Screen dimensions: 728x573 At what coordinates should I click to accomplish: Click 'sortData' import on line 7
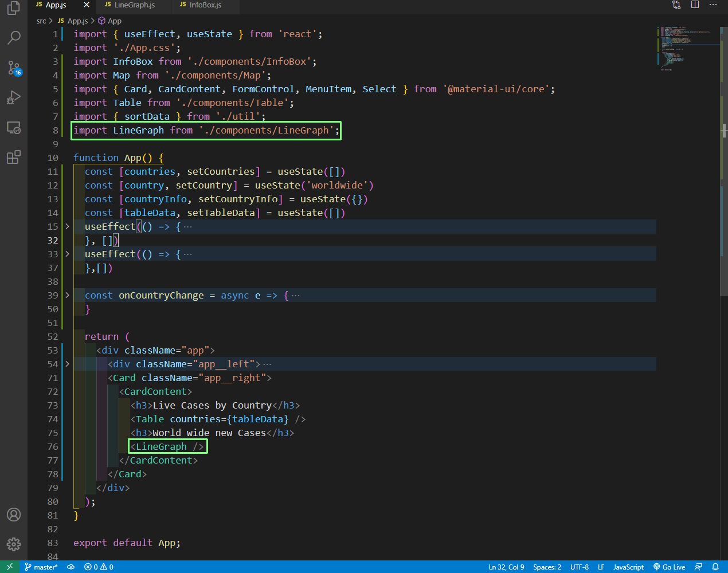click(147, 116)
